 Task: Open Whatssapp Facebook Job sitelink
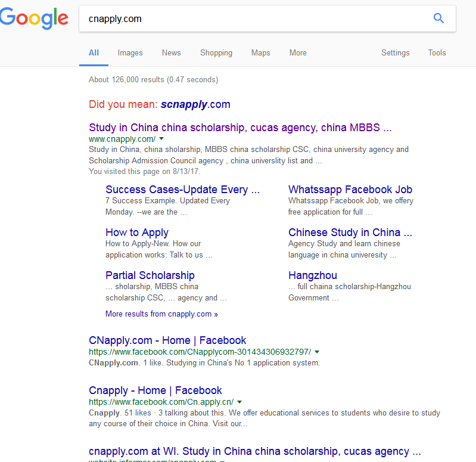click(x=350, y=190)
